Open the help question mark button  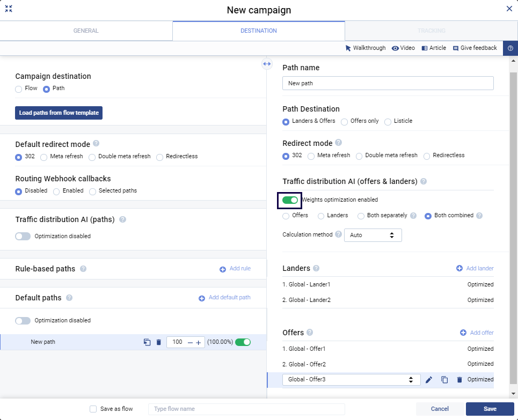(510, 48)
